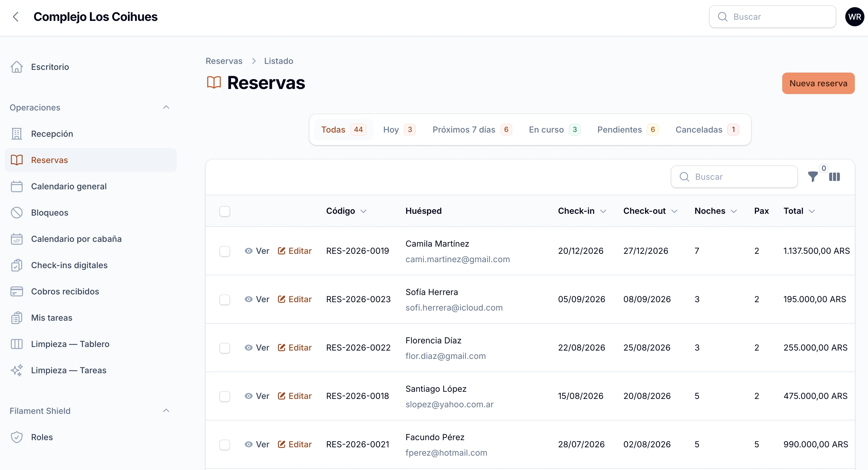This screenshot has width=868, height=470.
Task: Click the Limpieza — Tareas sparkles icon
Action: (16, 370)
